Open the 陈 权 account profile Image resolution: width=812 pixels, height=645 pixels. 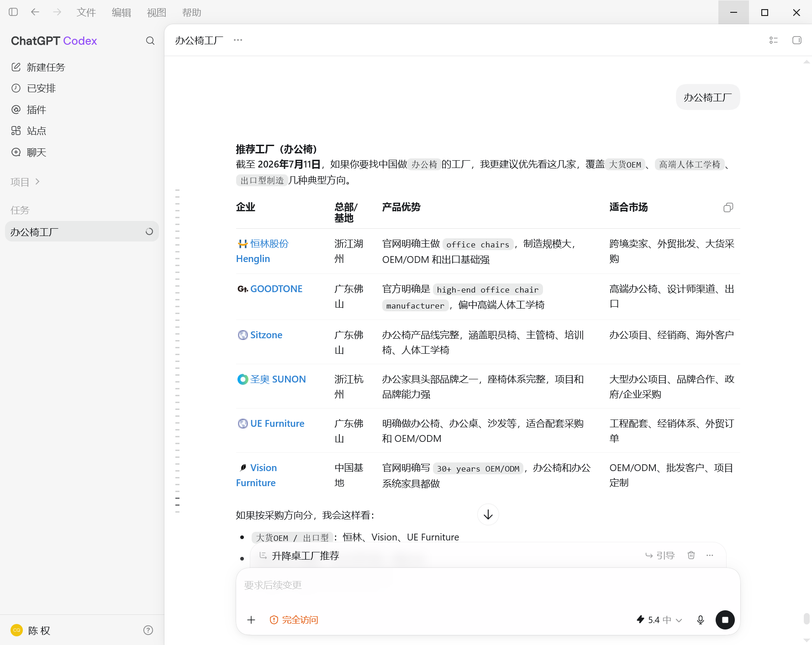(x=31, y=630)
